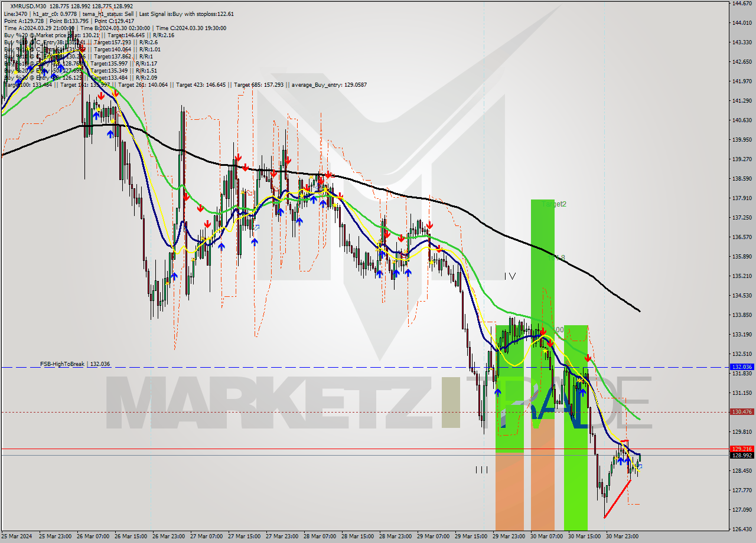Click the 144.670 price axis label

[742, 4]
